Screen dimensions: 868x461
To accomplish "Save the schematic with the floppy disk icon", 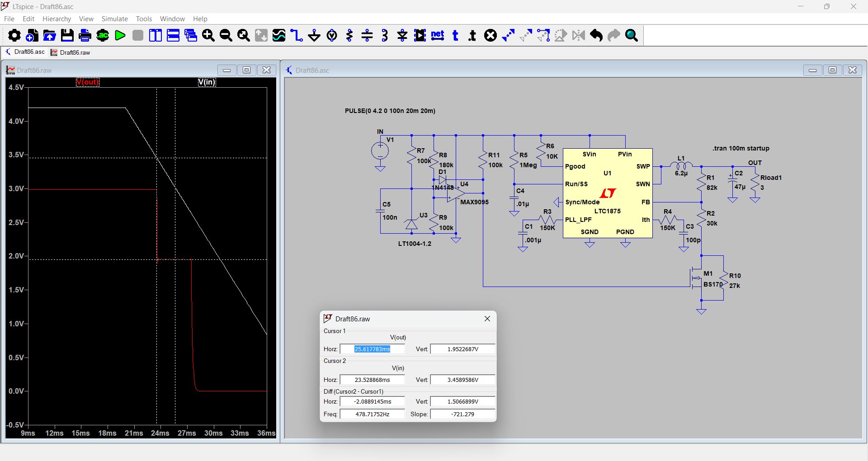I will (67, 35).
